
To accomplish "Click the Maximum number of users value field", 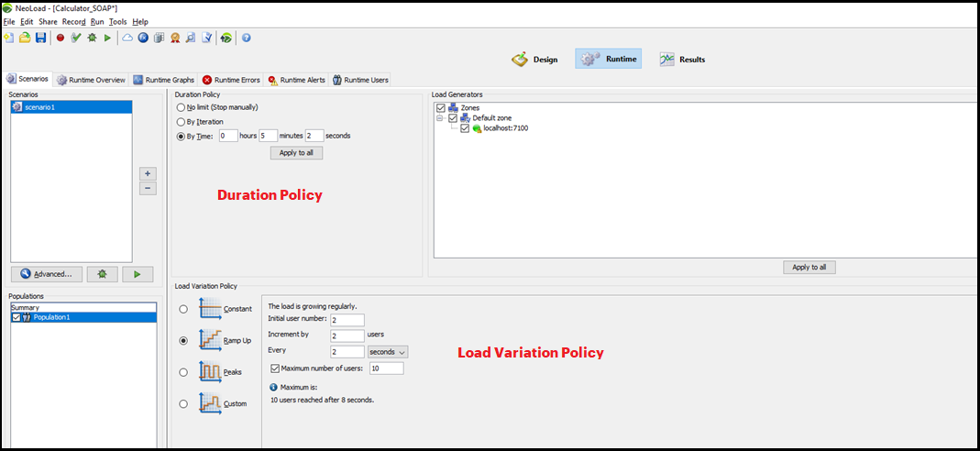I will (x=387, y=368).
